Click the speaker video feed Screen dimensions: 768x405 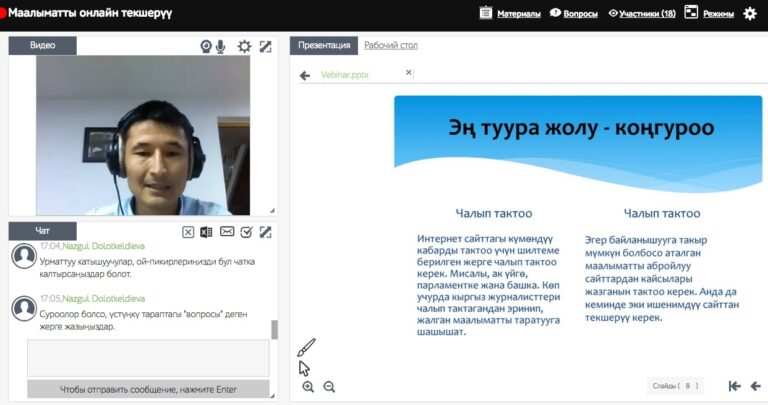coord(143,135)
